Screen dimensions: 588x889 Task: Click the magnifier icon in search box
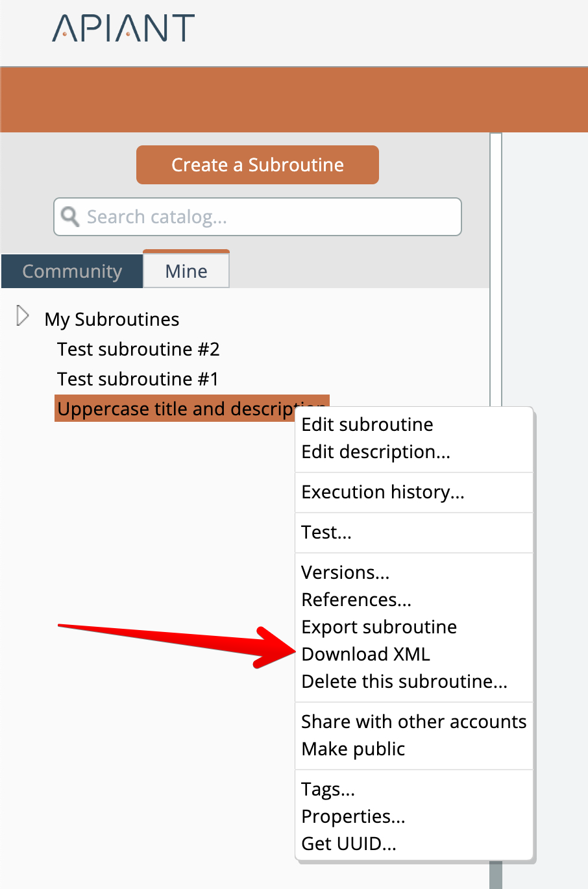[x=70, y=217]
